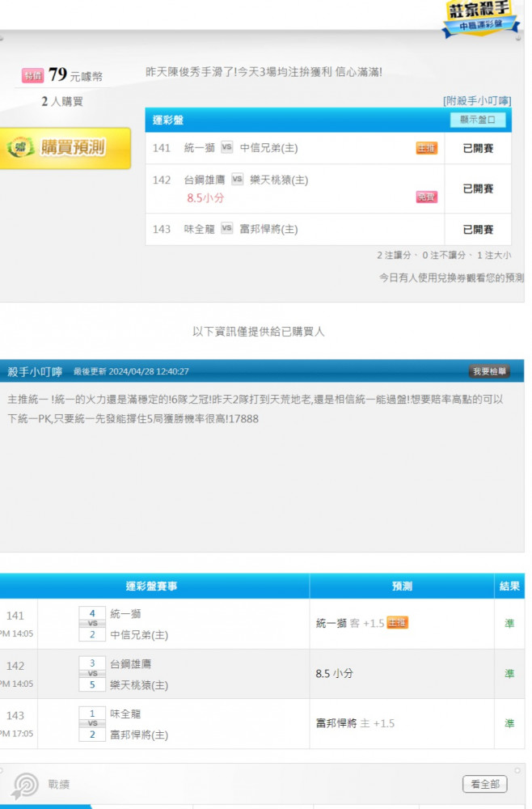Click the VS icon between 台鋼雄鷹 and 樂天桃猿
532x809 pixels.
click(237, 179)
